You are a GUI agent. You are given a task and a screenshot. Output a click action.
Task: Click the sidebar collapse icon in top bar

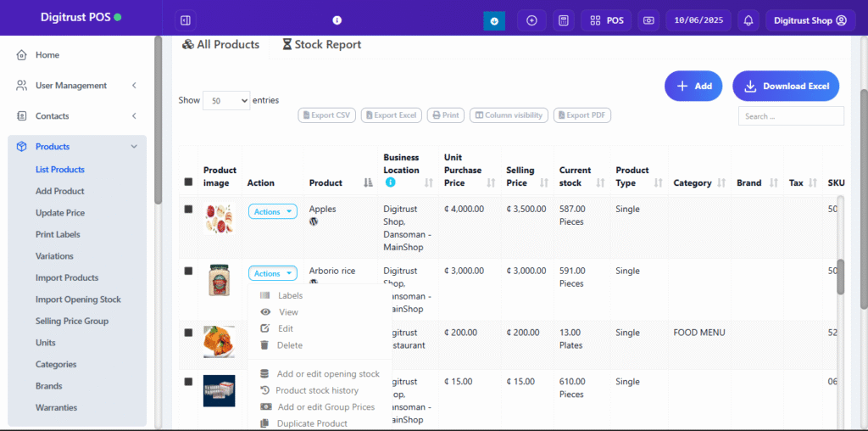pyautogui.click(x=186, y=20)
